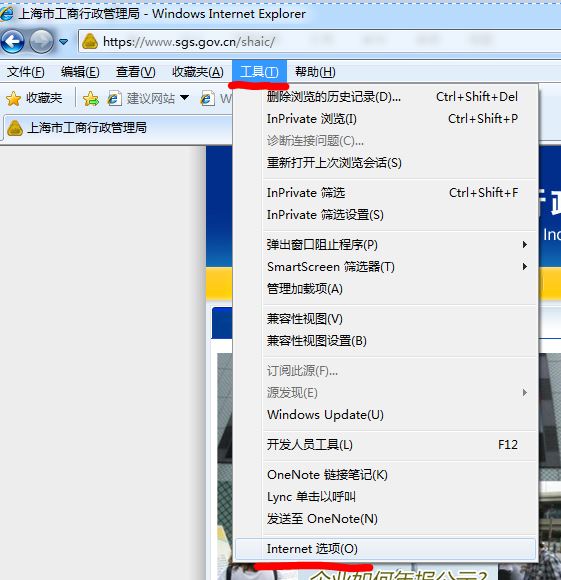Open the 文件(F) menu
Viewport: 561px width, 580px height.
[25, 72]
